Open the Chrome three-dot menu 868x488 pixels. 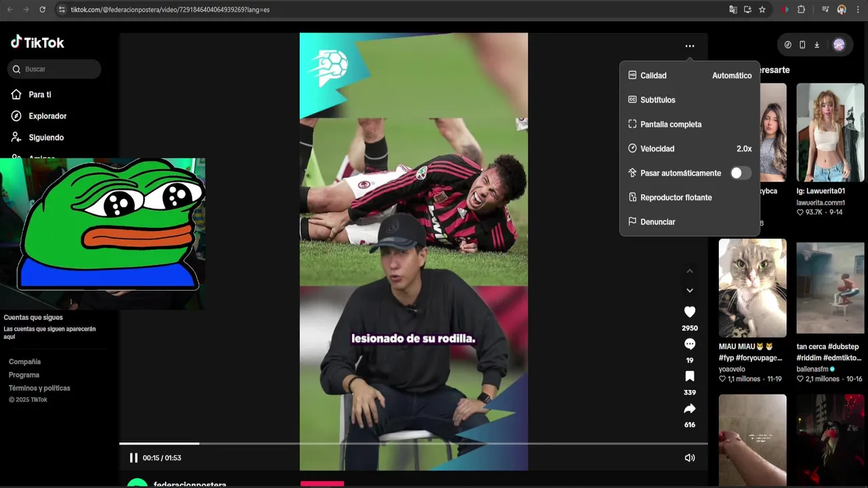[x=856, y=9]
